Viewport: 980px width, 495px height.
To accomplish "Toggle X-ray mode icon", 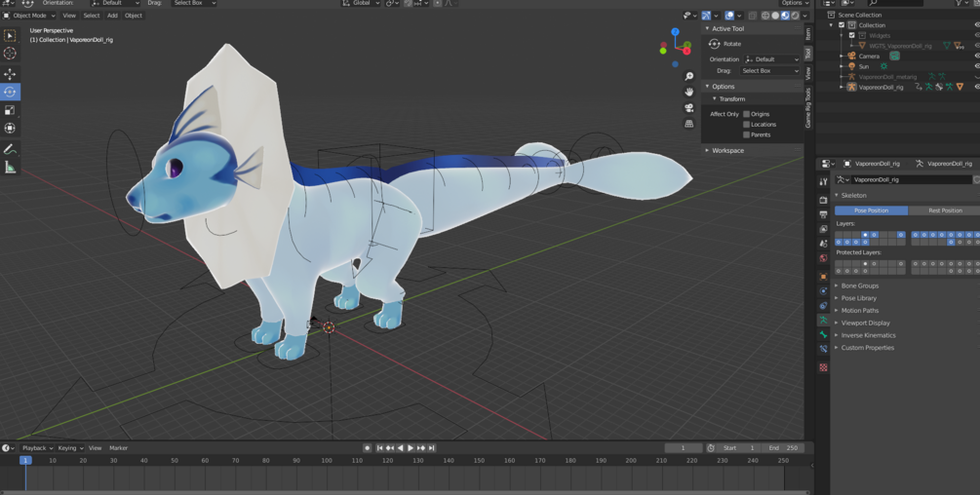I will coord(753,16).
